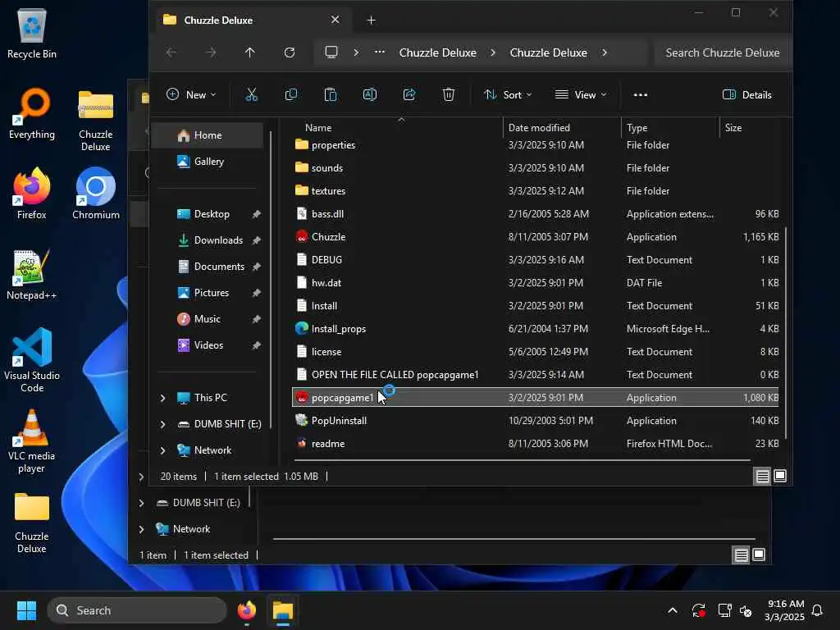Open Home in the navigation pane

click(x=208, y=135)
